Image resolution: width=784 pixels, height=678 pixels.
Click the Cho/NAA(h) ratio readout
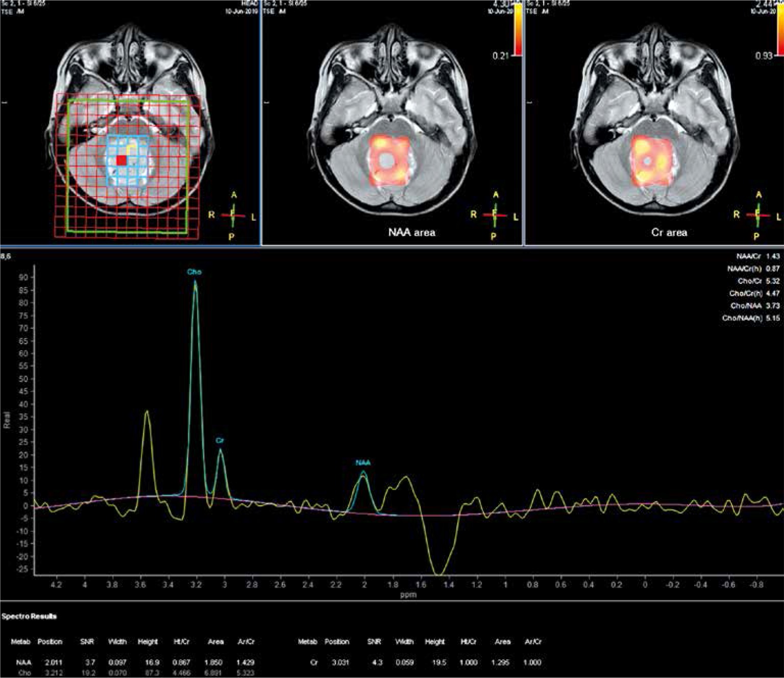pos(751,318)
